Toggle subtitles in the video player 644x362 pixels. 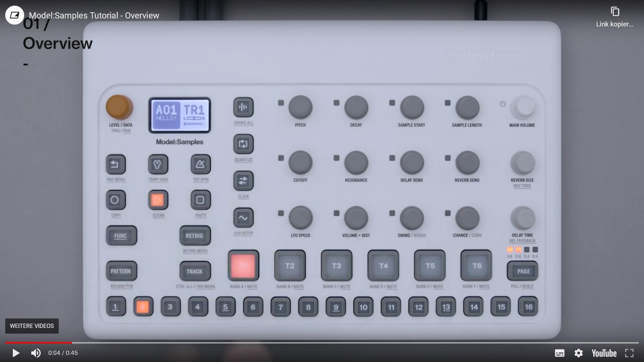pyautogui.click(x=560, y=353)
